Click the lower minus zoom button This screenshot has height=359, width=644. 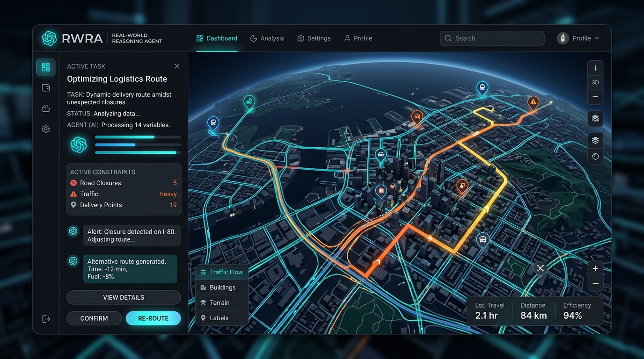[595, 284]
